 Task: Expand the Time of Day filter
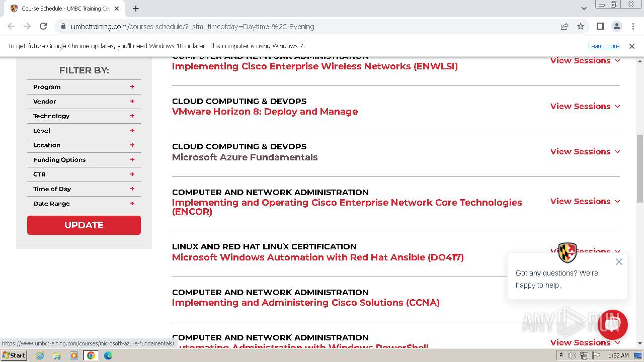pyautogui.click(x=84, y=189)
